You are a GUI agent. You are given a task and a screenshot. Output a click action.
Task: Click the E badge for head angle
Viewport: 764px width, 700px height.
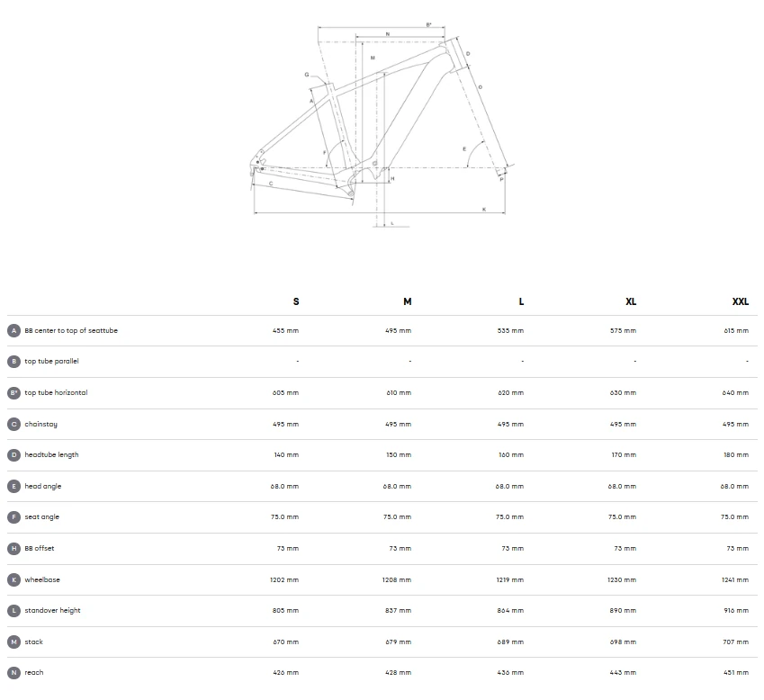pos(13,486)
